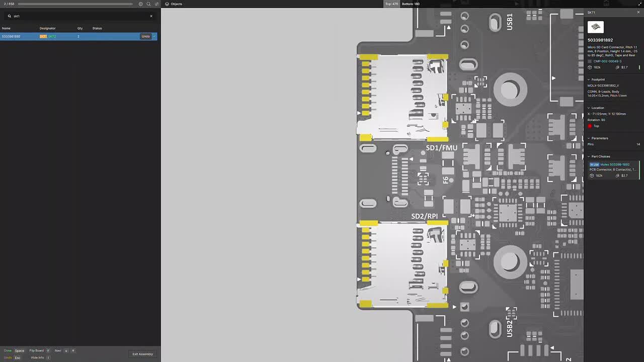Open the Objects layers panel
The height and width of the screenshot is (362, 644).
coord(174,4)
